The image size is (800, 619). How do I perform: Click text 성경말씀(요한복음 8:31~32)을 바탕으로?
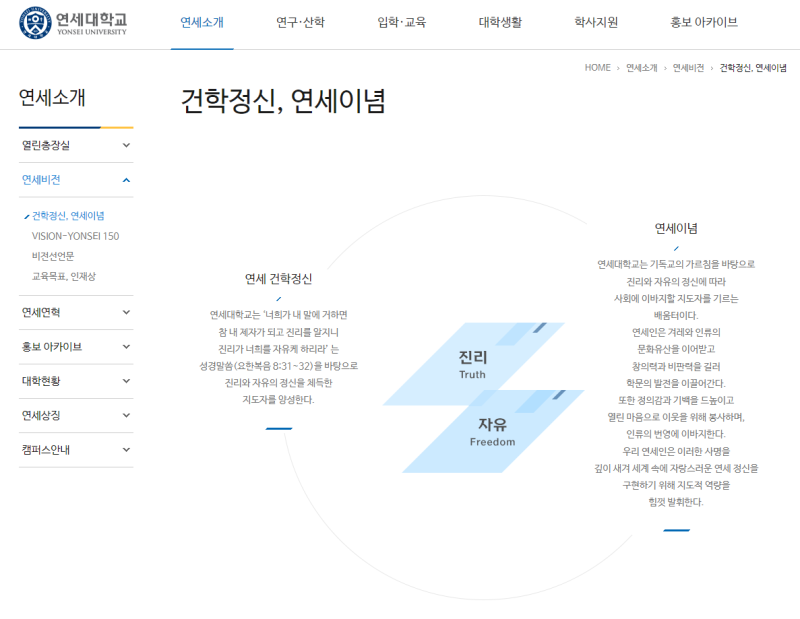coord(279,366)
